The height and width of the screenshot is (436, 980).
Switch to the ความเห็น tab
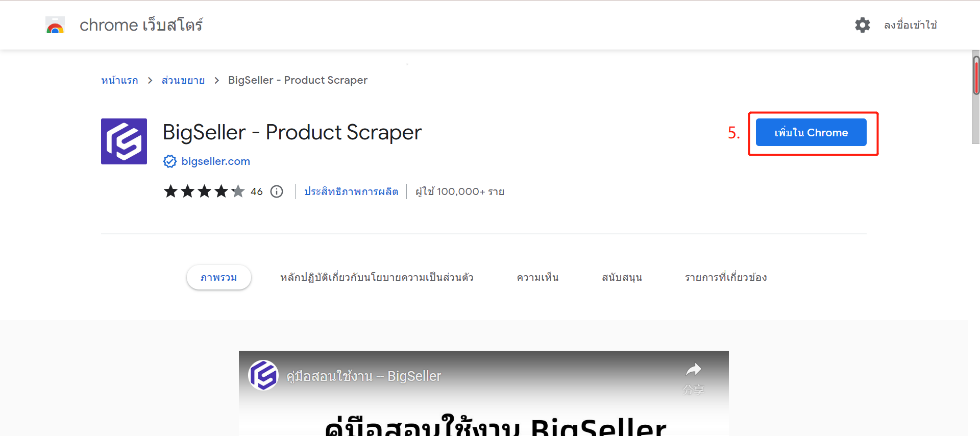538,277
